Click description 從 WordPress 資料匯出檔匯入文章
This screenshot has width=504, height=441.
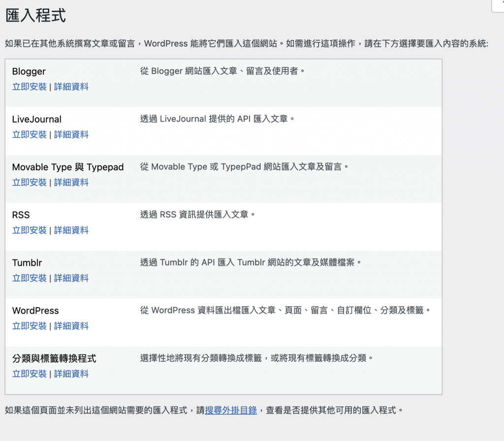click(x=285, y=310)
